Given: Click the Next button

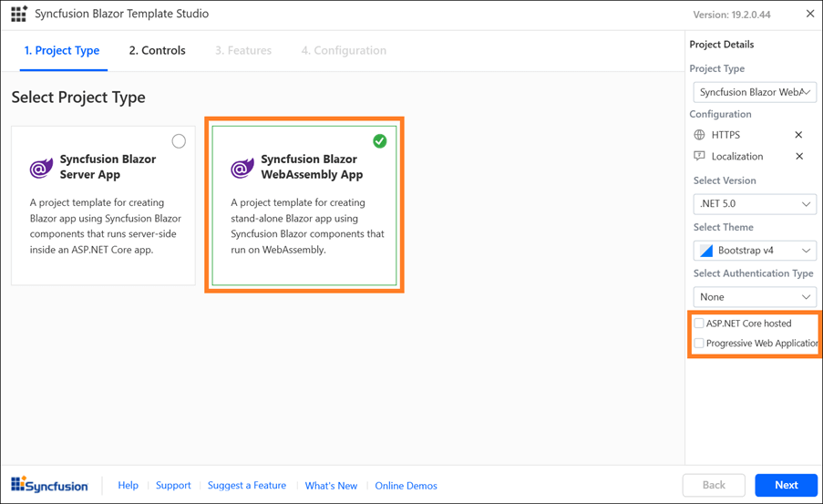Looking at the screenshot, I should point(786,485).
